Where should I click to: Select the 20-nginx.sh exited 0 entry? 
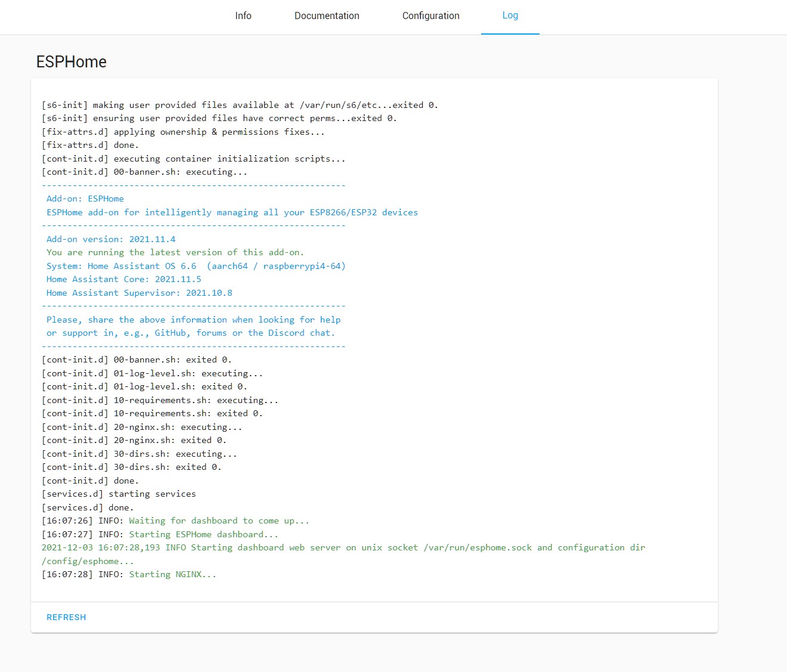point(134,440)
